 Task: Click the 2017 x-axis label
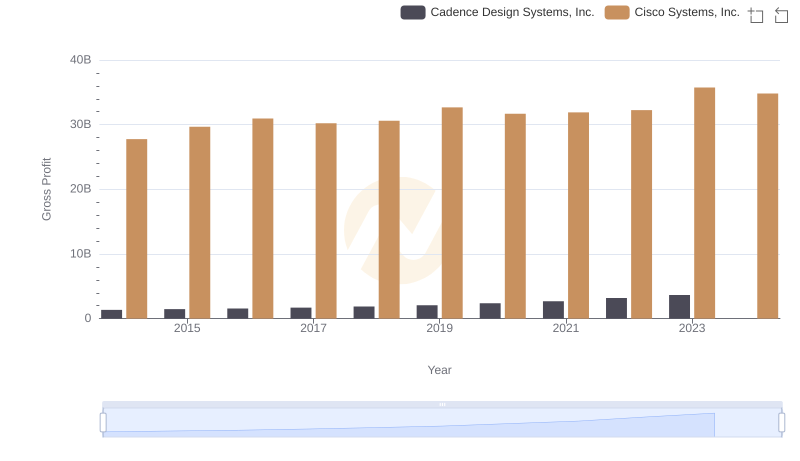313,328
